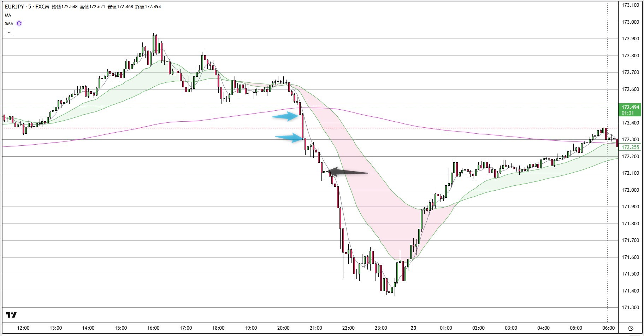This screenshot has height=336, width=644.
Task: Open chart settings gear icon
Action: pos(631,328)
